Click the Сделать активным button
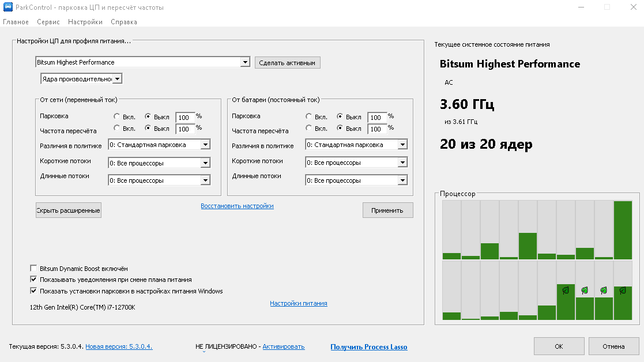Screen dimensions: 644x362 point(288,63)
